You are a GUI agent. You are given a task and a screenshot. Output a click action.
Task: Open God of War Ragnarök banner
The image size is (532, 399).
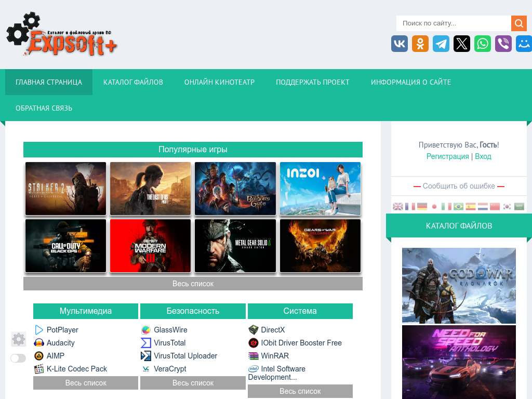(459, 286)
